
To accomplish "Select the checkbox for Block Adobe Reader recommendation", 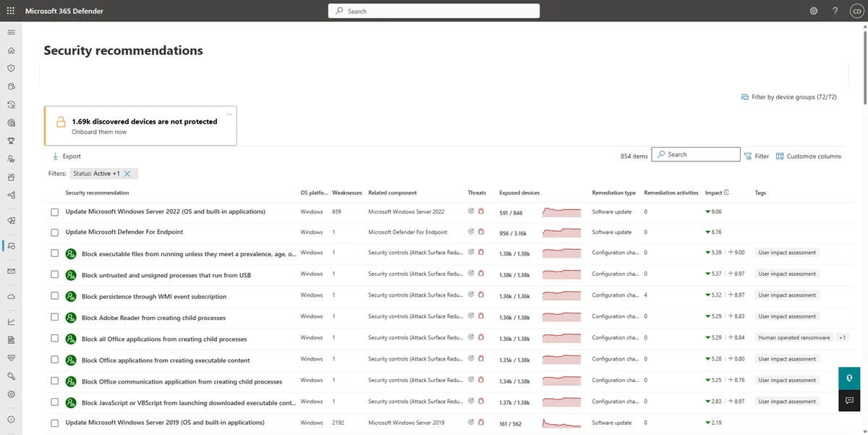I will tap(54, 317).
